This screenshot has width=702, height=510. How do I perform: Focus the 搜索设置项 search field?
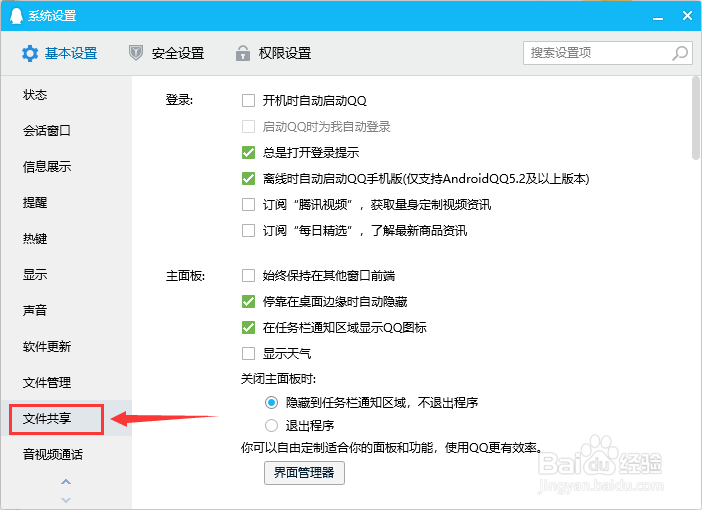pos(608,53)
